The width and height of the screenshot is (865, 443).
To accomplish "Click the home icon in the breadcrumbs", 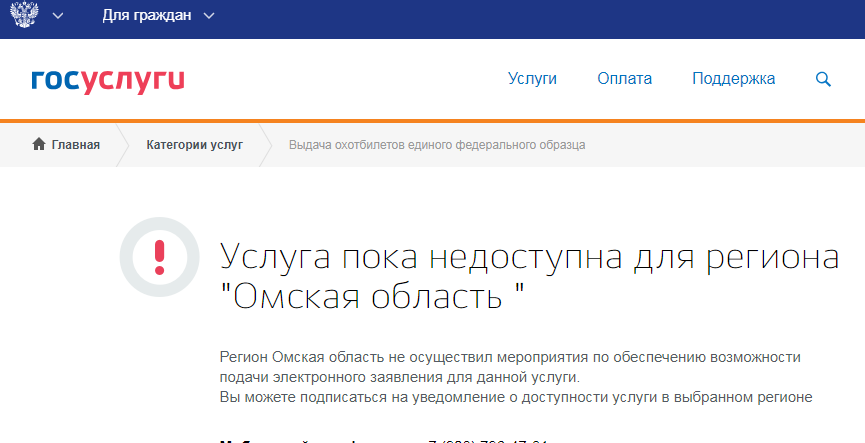I will coord(39,145).
